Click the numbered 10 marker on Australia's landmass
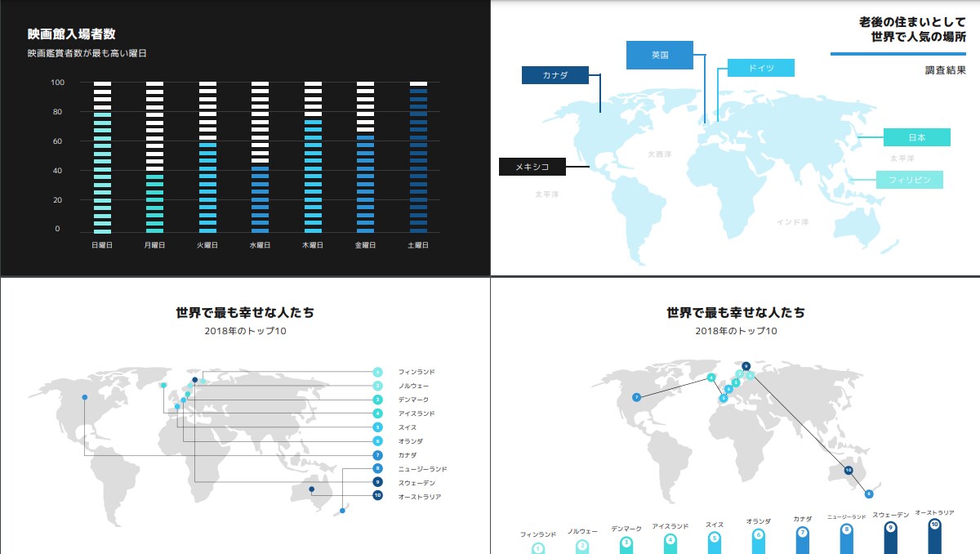The width and height of the screenshot is (980, 554). (849, 470)
